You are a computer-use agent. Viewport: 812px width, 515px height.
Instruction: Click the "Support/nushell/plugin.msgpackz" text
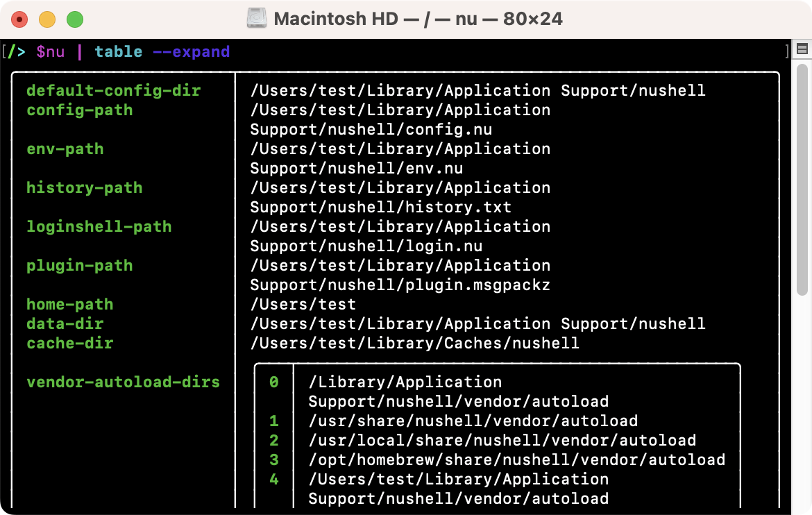pyautogui.click(x=400, y=285)
